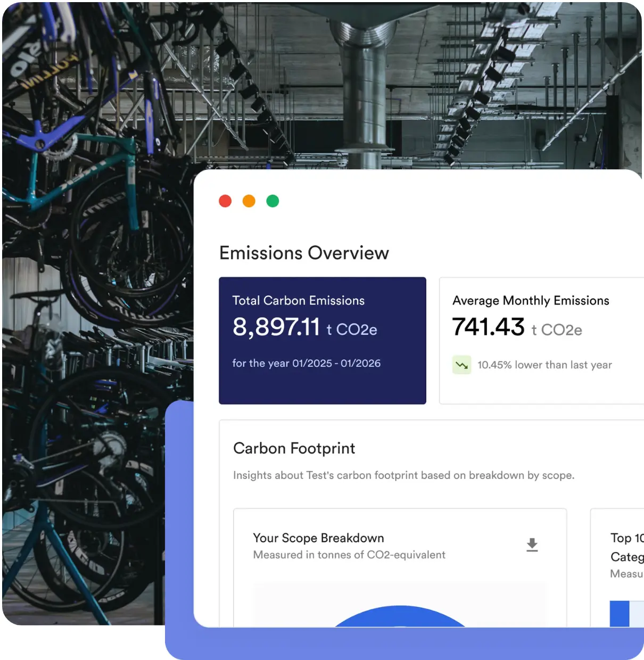Click the blue bar in Top 10 chart

click(x=620, y=614)
